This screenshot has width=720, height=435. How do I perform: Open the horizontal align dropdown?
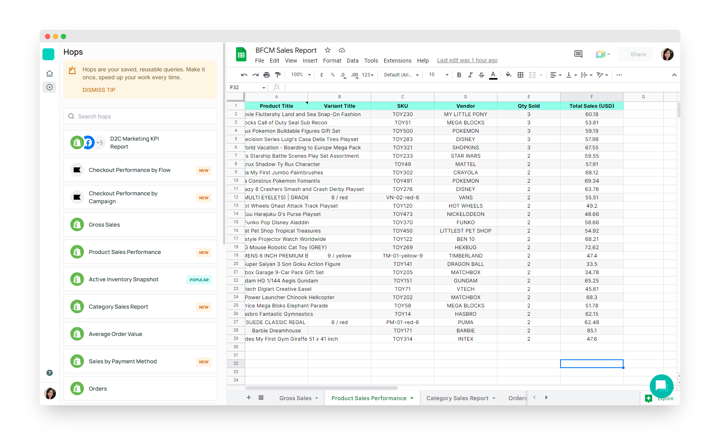(556, 75)
